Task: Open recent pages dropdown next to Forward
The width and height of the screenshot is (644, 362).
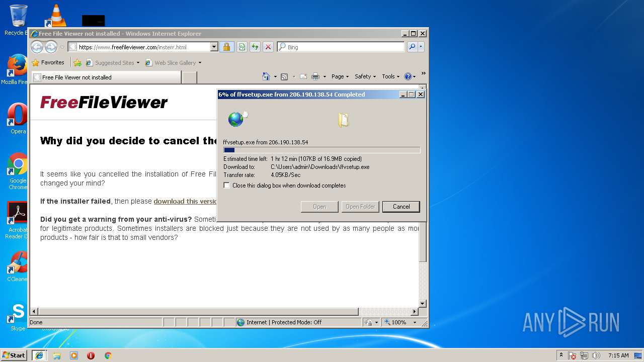Action: 62,47
